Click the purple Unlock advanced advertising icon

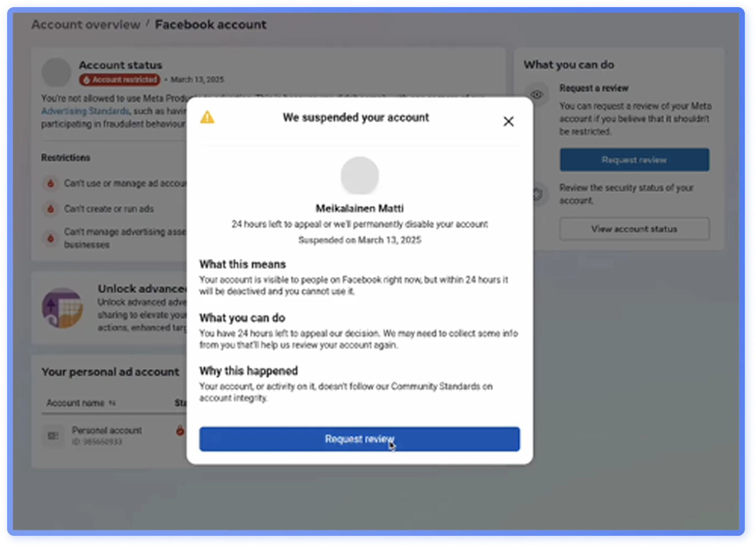[63, 308]
